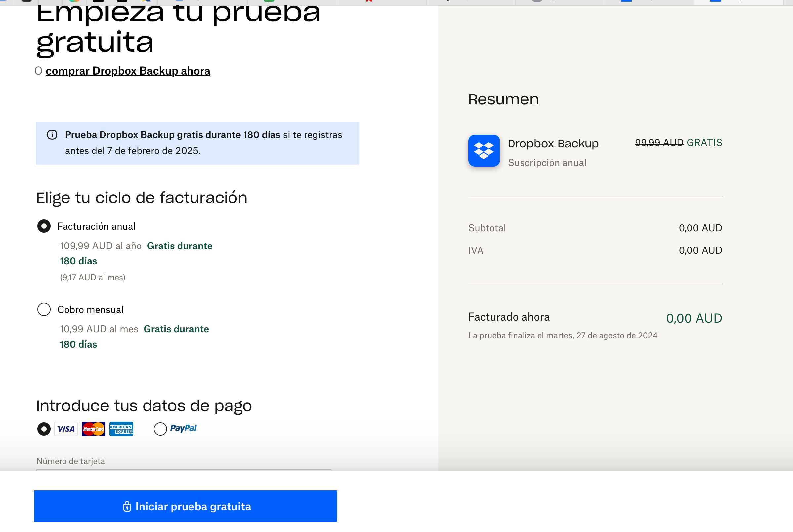Click the green favicon tab in the top bar
This screenshot has width=793, height=532.
pyautogui.click(x=269, y=1)
